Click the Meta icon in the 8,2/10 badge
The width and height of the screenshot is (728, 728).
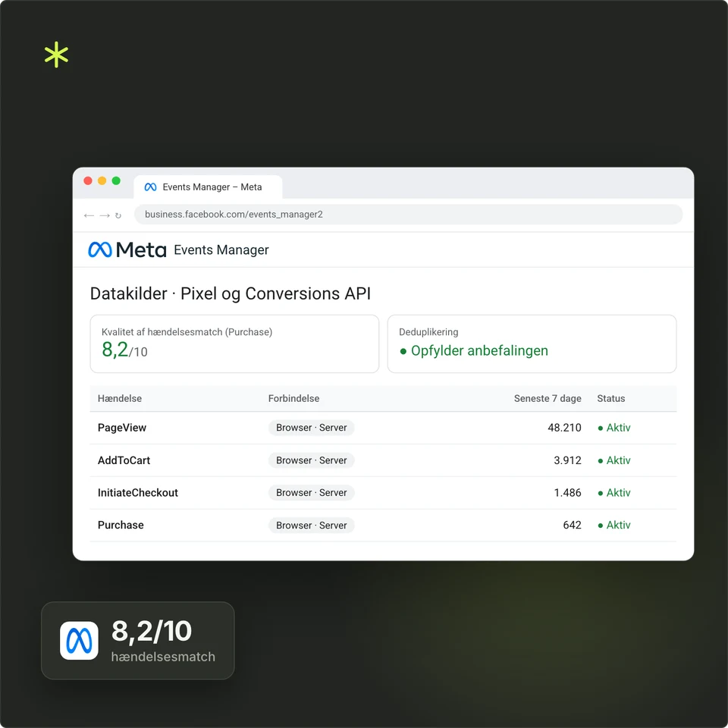(79, 640)
